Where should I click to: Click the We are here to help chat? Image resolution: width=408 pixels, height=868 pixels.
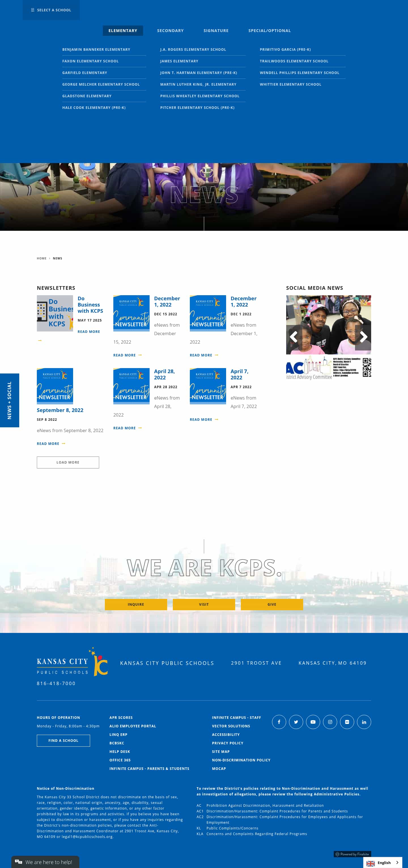pos(45,862)
